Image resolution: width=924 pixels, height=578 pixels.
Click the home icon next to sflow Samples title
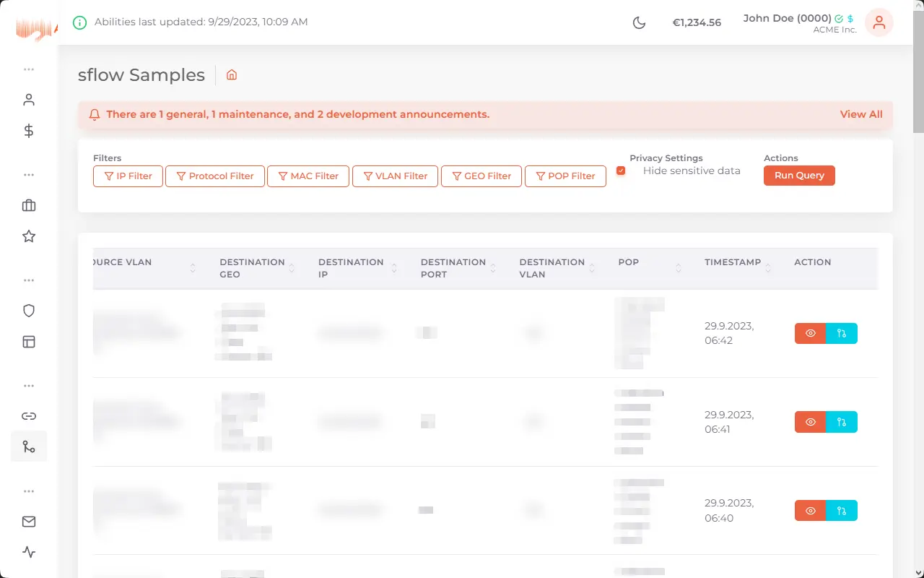[x=231, y=74]
